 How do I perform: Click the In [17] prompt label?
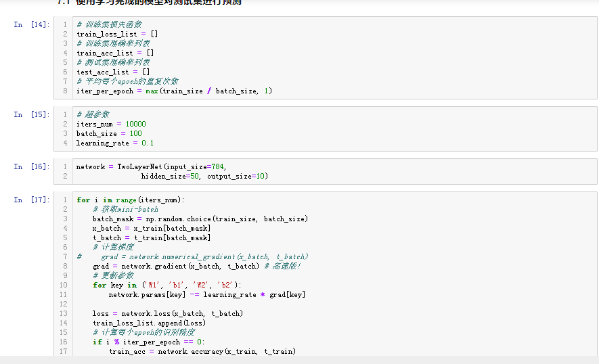pos(31,200)
